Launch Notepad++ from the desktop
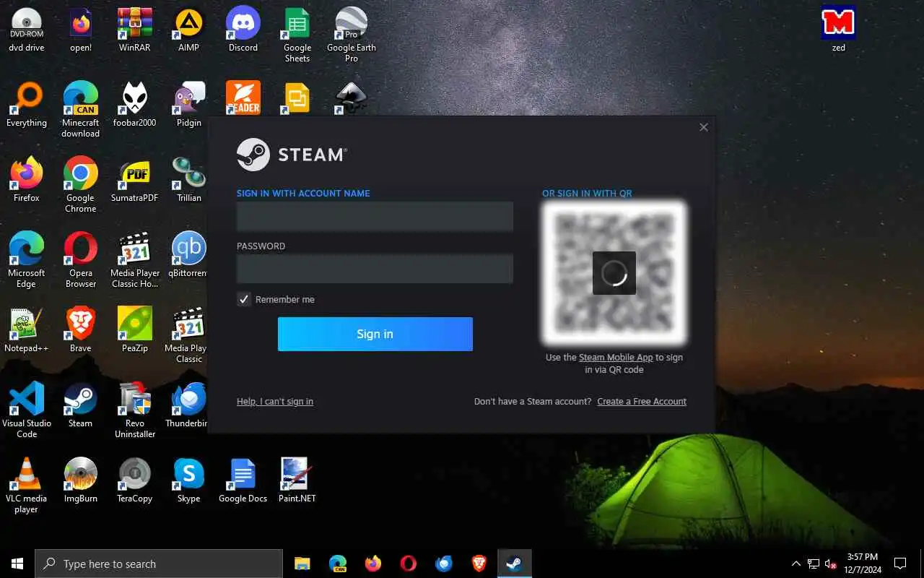Screen dimensions: 924x578 pyautogui.click(x=27, y=331)
